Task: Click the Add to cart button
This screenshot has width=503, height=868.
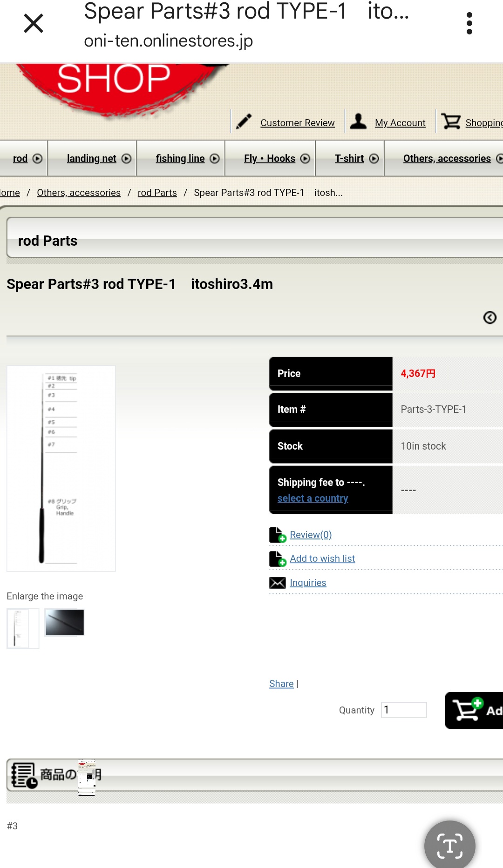Action: (x=474, y=710)
